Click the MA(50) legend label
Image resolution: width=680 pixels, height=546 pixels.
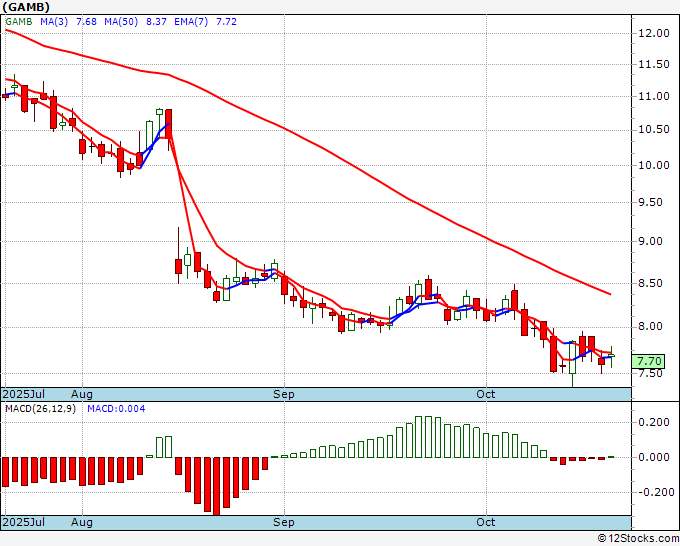(121, 21)
